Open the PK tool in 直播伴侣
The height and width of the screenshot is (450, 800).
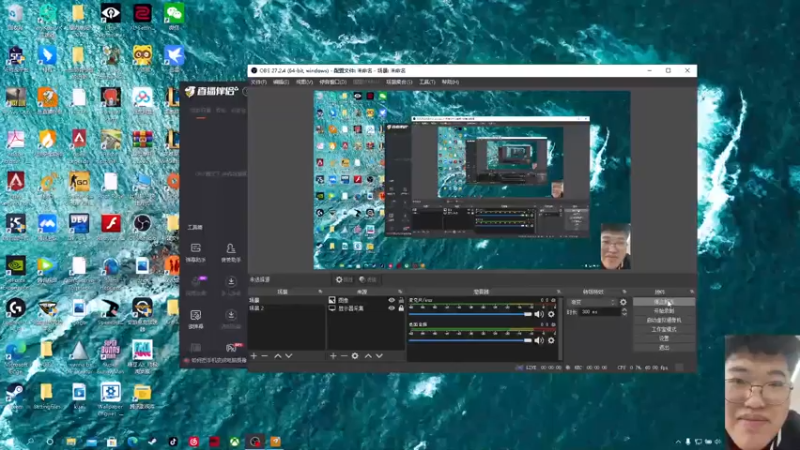pyautogui.click(x=232, y=348)
